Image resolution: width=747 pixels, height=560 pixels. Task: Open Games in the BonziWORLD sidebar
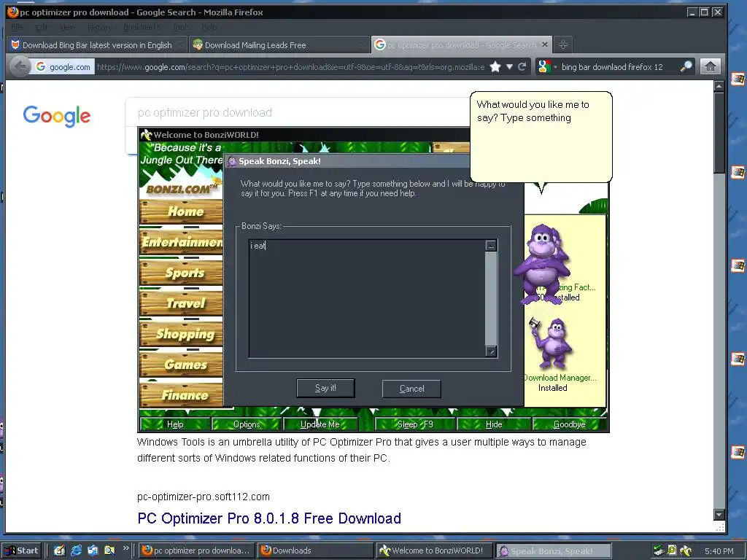click(181, 365)
